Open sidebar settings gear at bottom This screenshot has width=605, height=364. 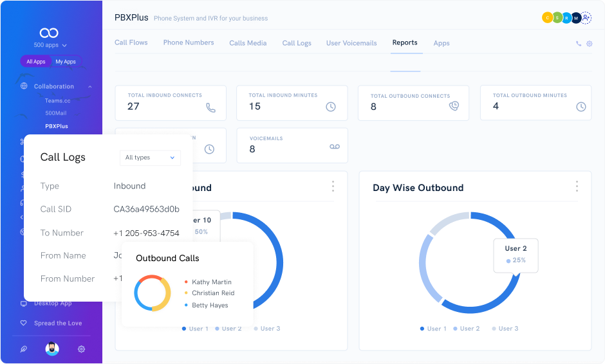(81, 349)
